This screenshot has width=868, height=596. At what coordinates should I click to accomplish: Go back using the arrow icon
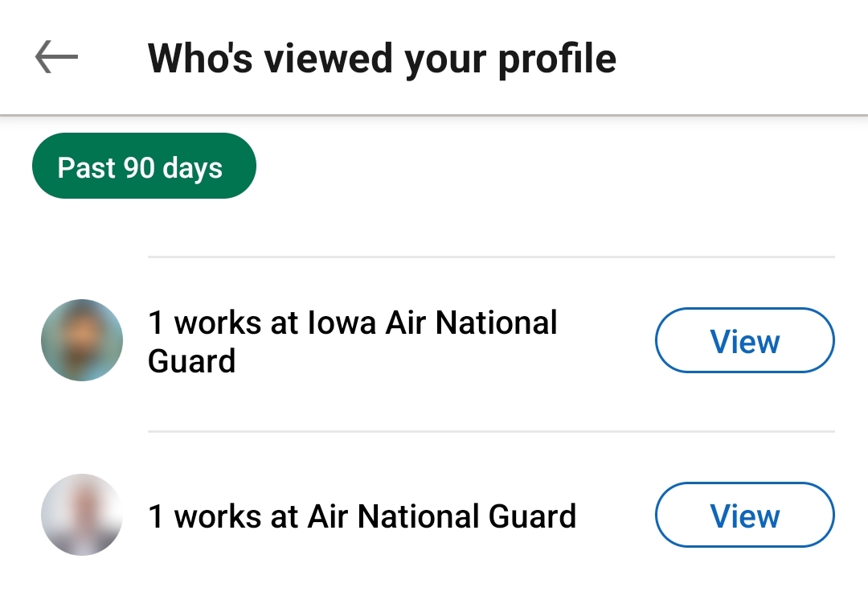[56, 58]
